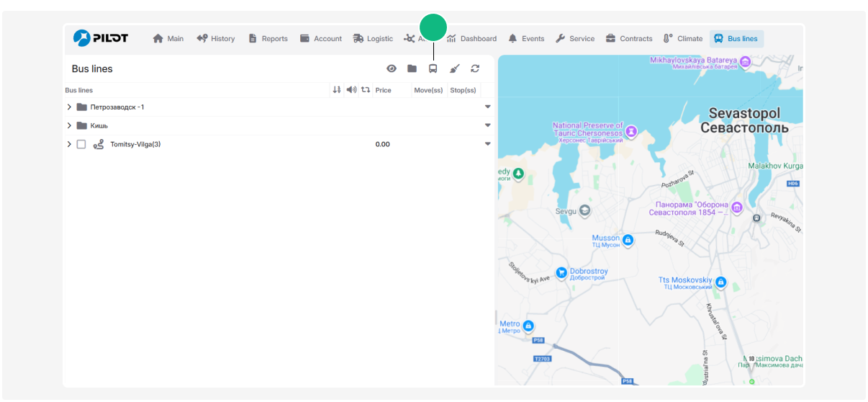Click the Stop(ss) column header
Screen dimensions: 868x402
pyautogui.click(x=463, y=90)
